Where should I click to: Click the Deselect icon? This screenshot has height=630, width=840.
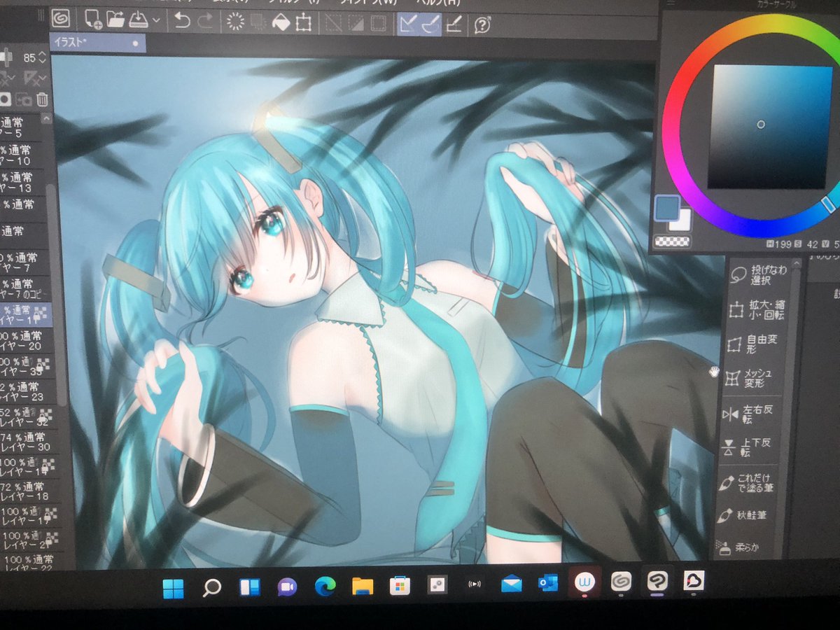pyautogui.click(x=333, y=24)
